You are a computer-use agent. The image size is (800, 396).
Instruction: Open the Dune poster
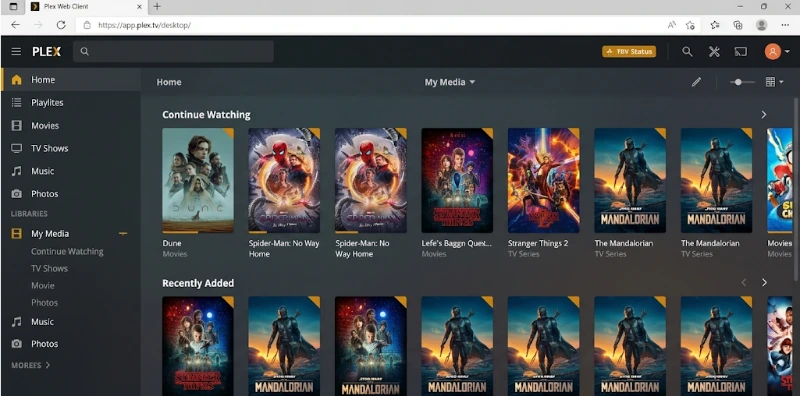click(x=198, y=181)
